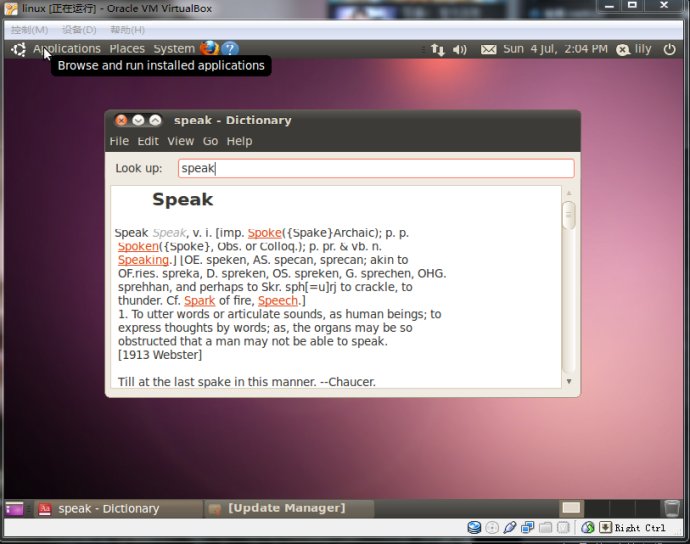Screen dimensions: 690x544
Task: Open the Applications menu
Action: click(67, 48)
